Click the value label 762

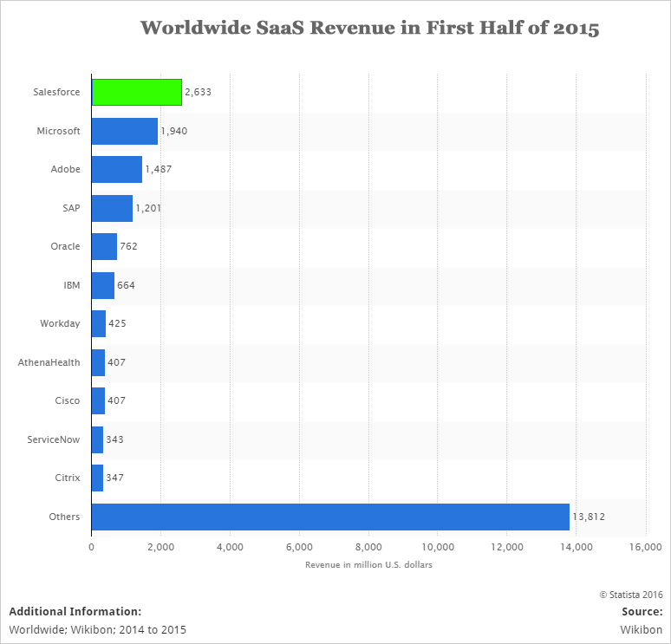(129, 246)
